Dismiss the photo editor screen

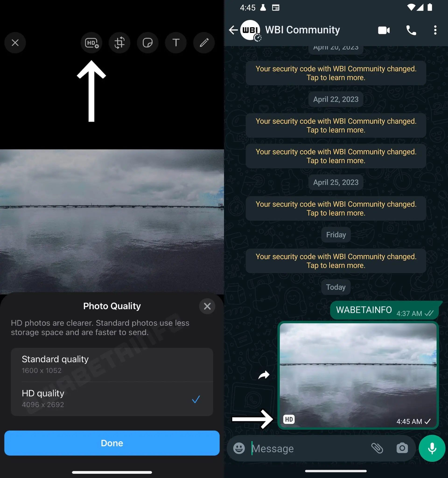[15, 42]
